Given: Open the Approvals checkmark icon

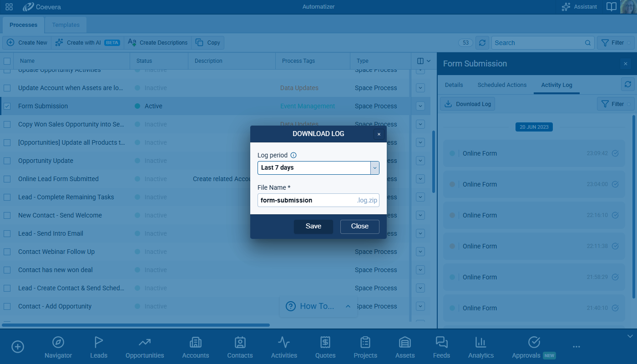Looking at the screenshot, I should [x=534, y=342].
